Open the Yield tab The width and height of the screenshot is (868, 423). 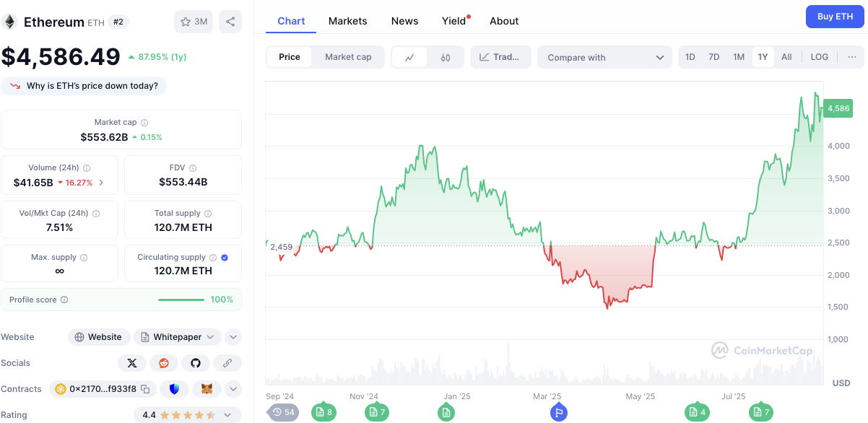click(453, 21)
